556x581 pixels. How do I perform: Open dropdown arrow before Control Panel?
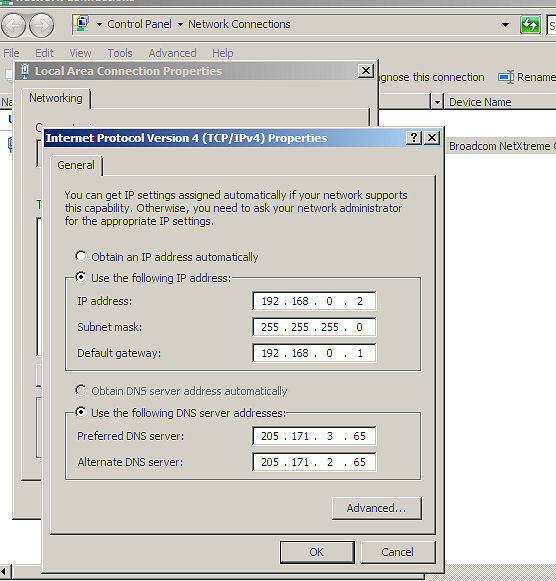(99, 25)
